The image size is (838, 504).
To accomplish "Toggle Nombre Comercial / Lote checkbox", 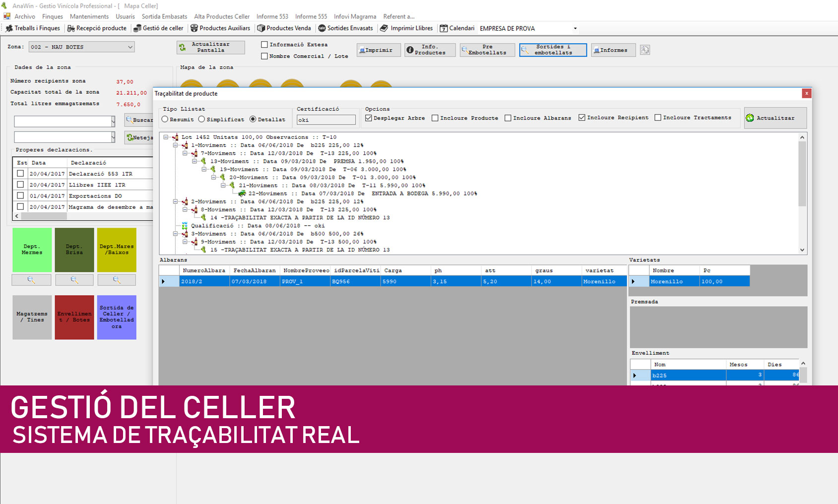I will click(264, 56).
